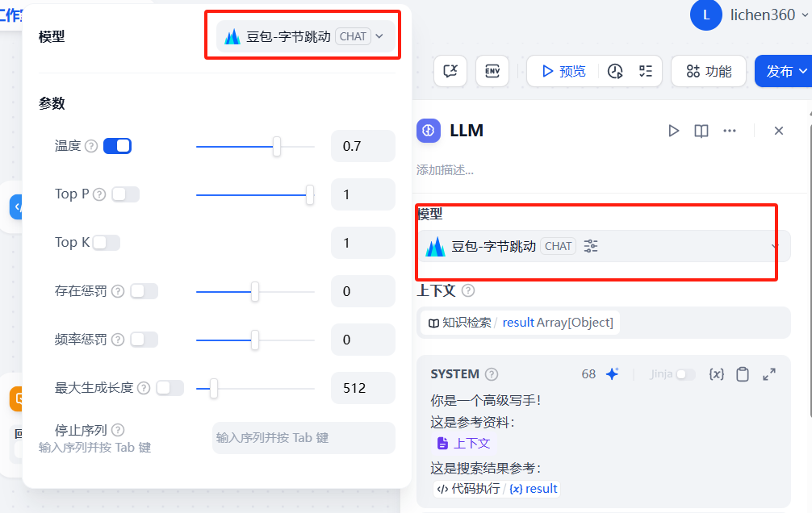The height and width of the screenshot is (513, 812).
Task: Click the LLM node title
Action: [x=467, y=131]
